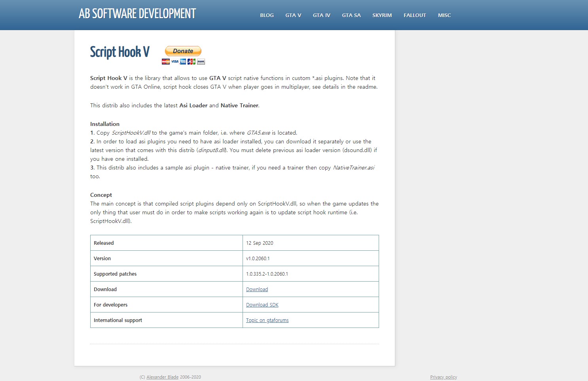
Task: Click the Version table label
Action: (x=102, y=259)
